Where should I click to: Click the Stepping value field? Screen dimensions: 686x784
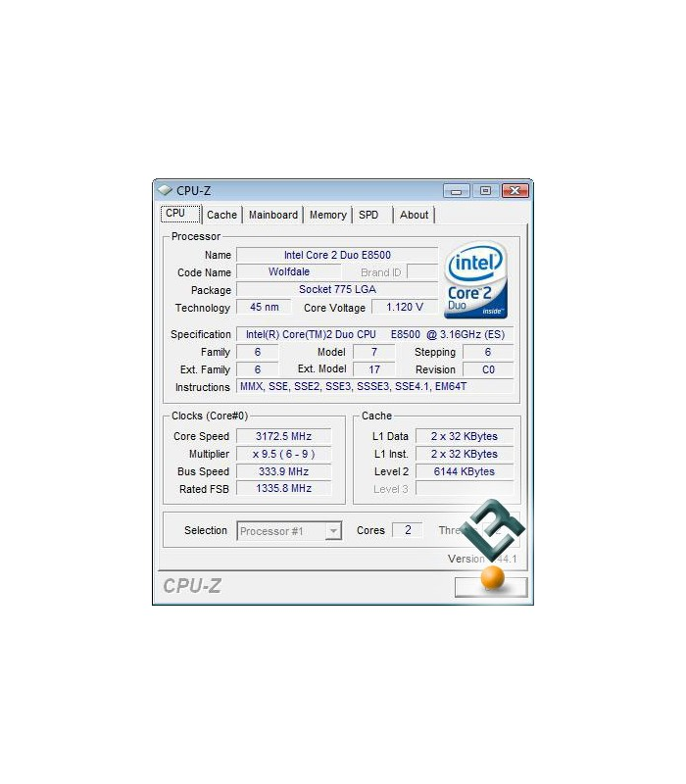tap(488, 352)
